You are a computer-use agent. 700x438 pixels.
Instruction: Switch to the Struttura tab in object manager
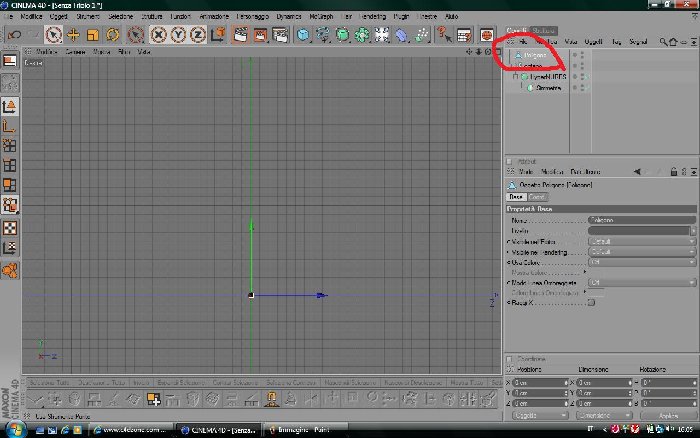click(x=543, y=30)
